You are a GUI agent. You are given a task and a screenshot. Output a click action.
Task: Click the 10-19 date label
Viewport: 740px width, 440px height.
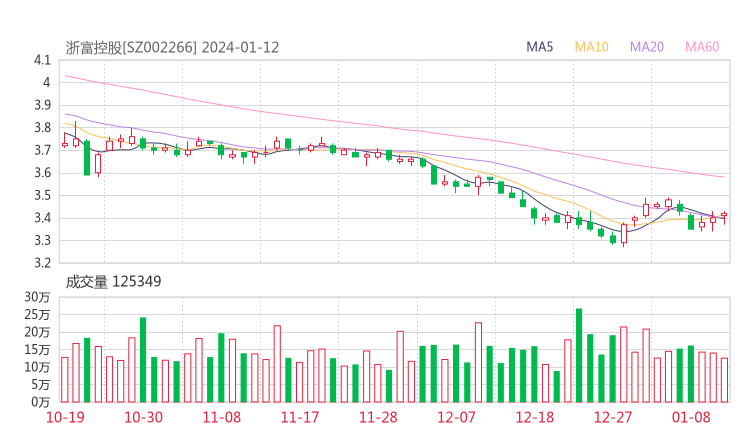65,417
